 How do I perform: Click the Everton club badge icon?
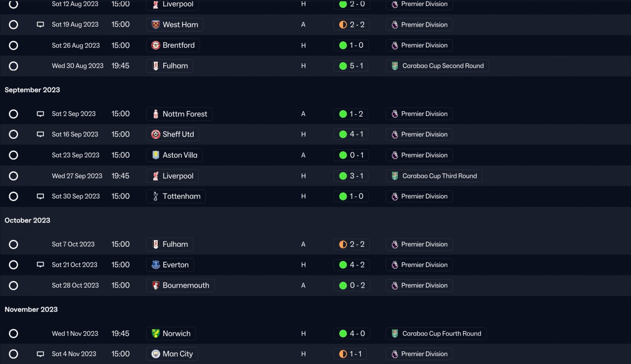point(156,265)
